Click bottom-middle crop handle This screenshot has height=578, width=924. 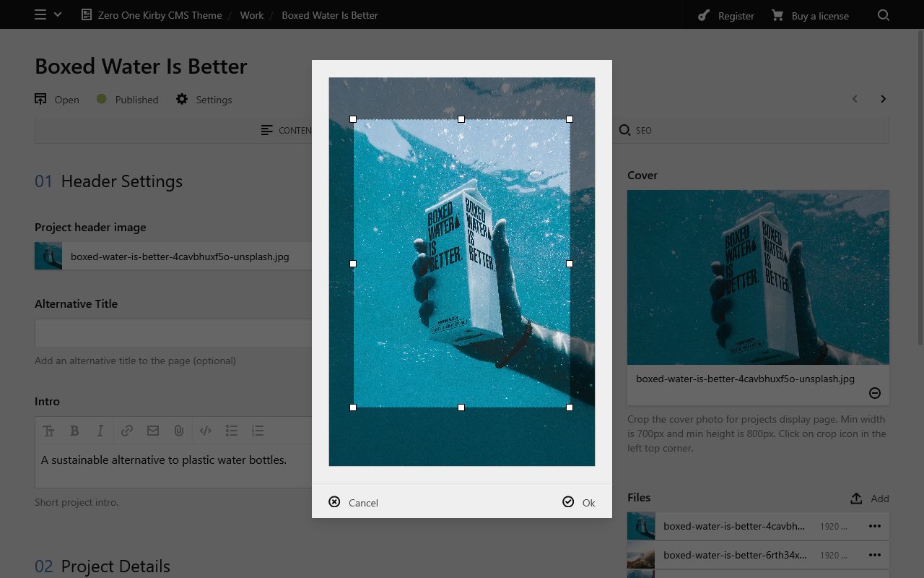[461, 407]
